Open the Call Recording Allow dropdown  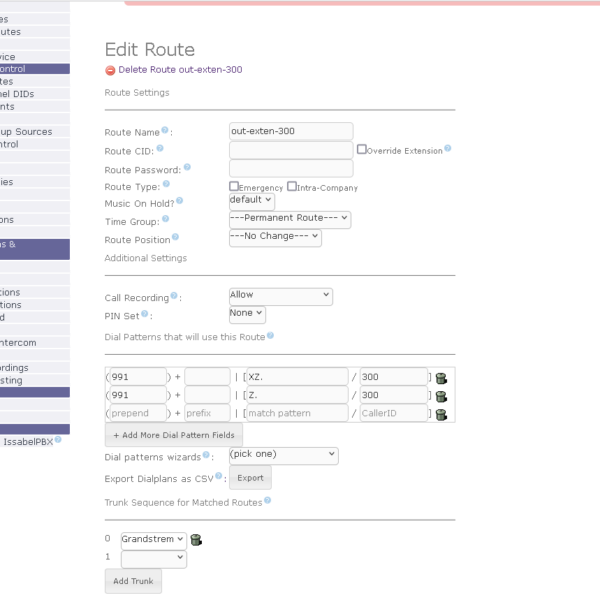tap(280, 296)
